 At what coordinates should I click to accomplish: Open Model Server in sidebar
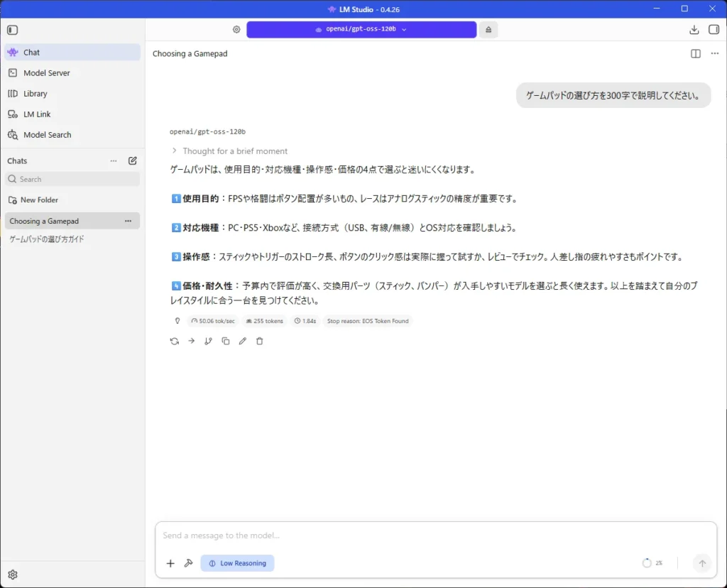click(72, 73)
